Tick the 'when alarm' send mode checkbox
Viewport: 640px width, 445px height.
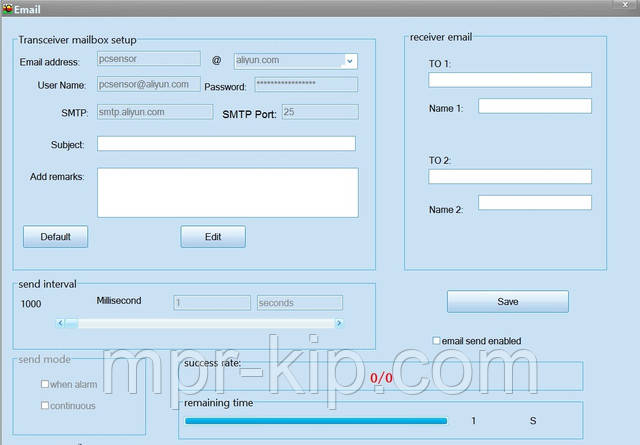45,384
